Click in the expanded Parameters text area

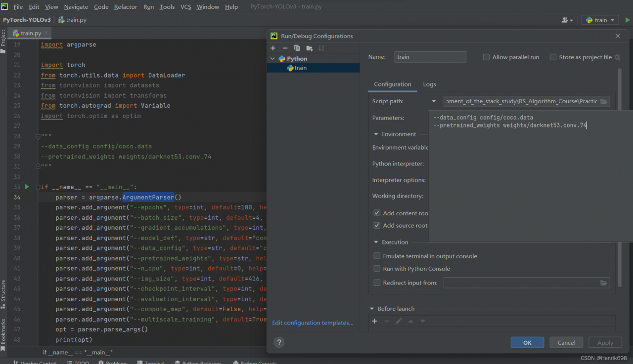pyautogui.click(x=530, y=176)
